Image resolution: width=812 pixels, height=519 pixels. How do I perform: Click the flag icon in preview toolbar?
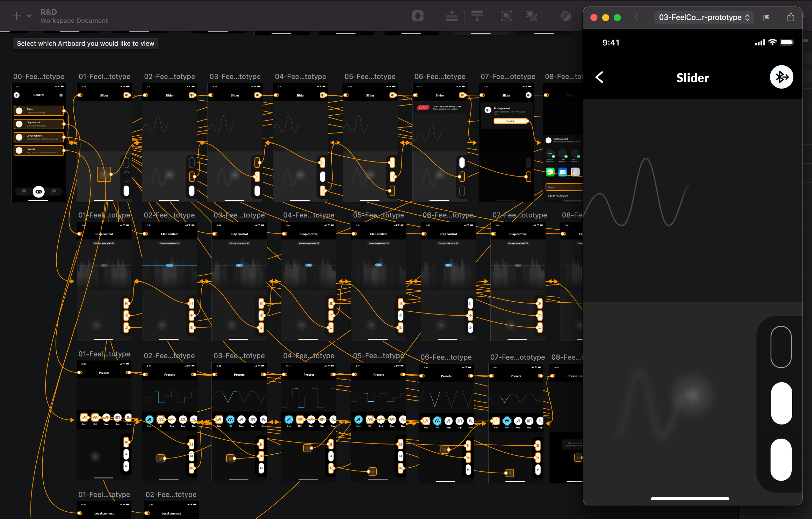(767, 17)
